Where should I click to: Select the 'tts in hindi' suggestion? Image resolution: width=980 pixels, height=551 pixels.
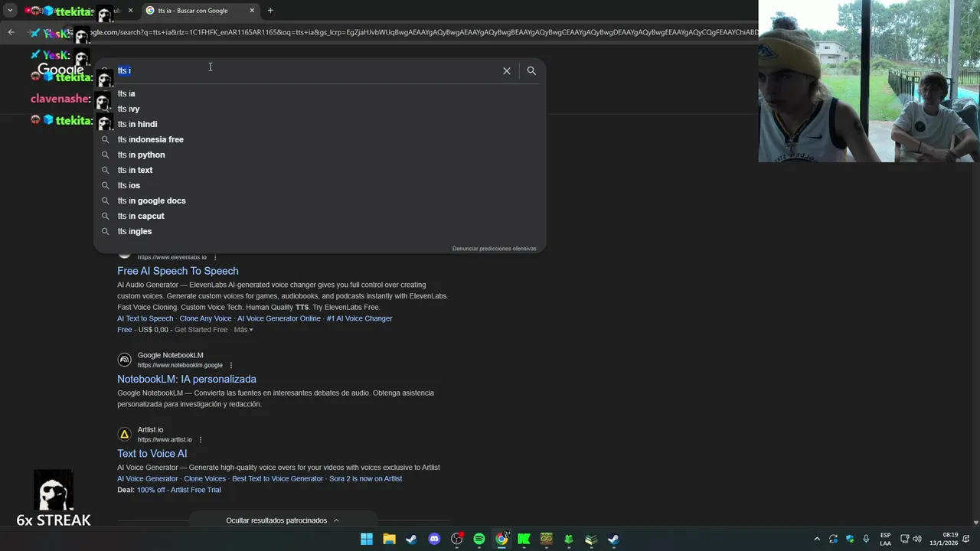click(x=319, y=124)
